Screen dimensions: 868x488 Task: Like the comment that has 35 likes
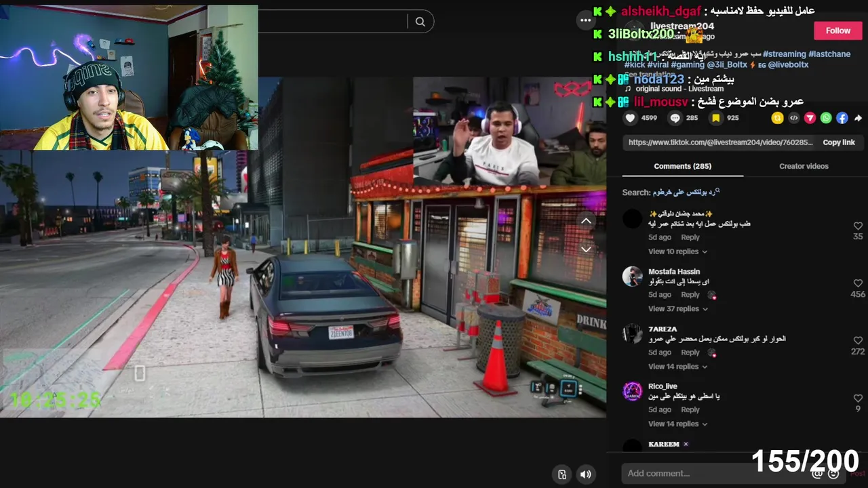pos(858,226)
